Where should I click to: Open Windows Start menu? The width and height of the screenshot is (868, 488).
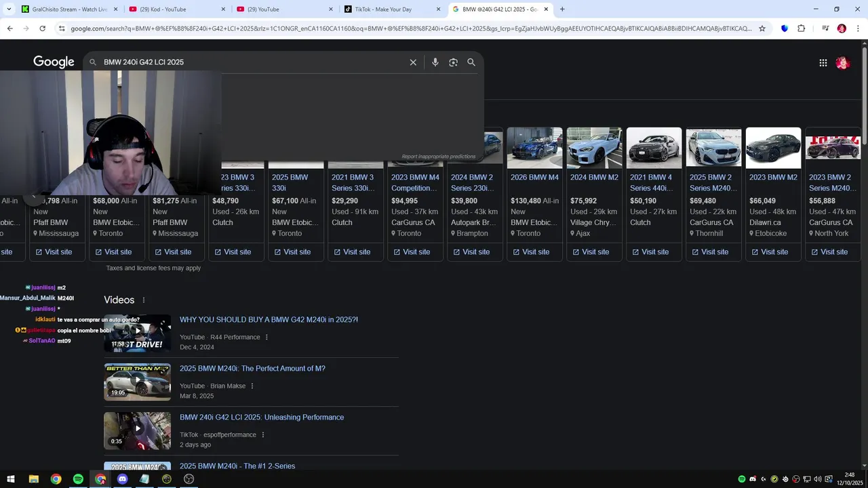[11, 479]
